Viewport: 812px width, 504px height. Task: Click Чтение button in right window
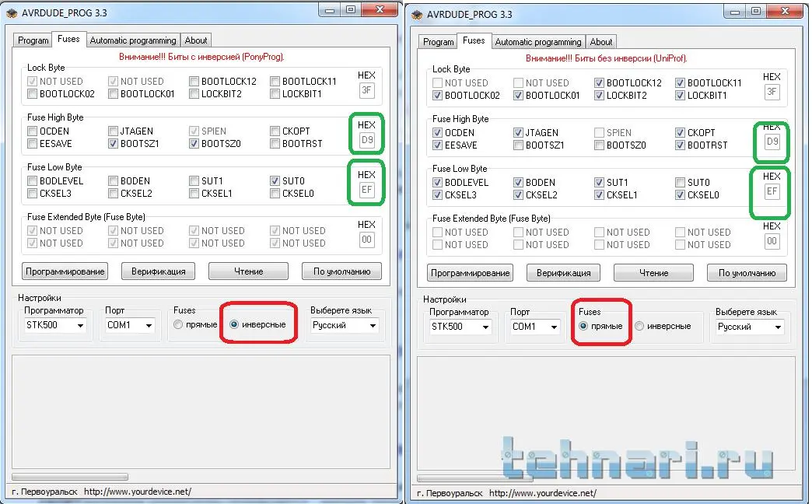point(653,273)
